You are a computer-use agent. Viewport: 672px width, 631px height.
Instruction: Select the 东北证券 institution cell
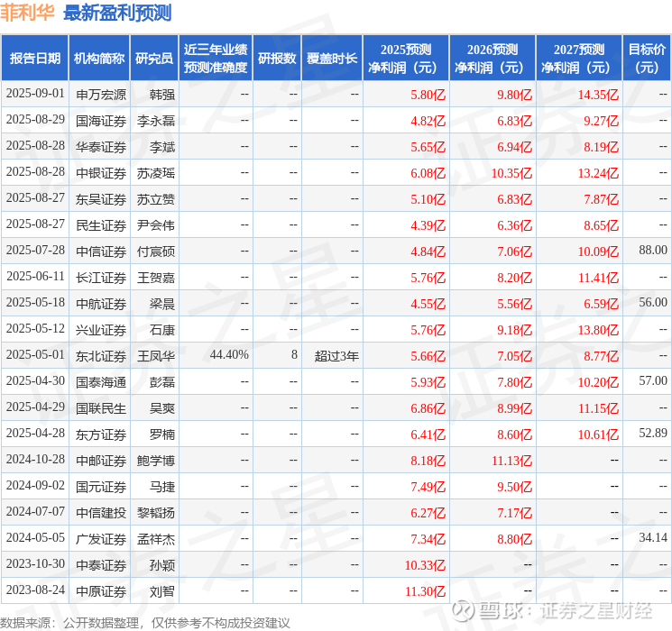tap(101, 356)
